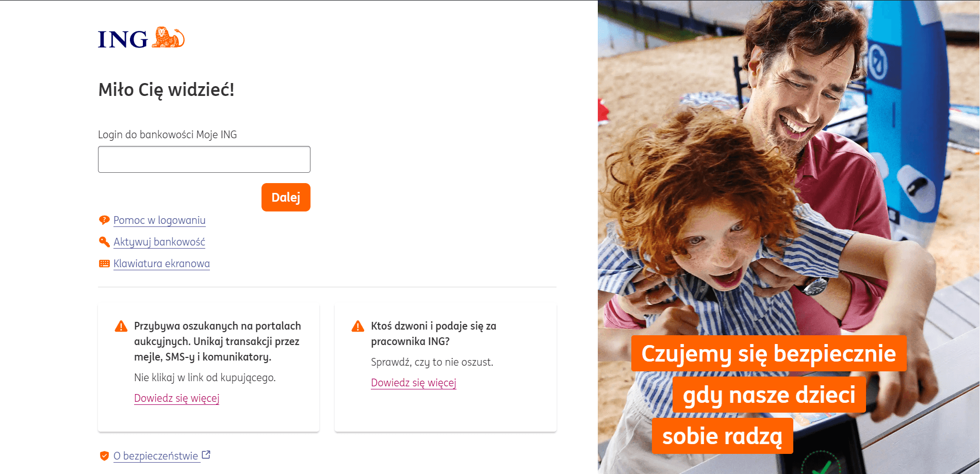
Task: Open the Aktywuj bankowość link
Action: (159, 242)
